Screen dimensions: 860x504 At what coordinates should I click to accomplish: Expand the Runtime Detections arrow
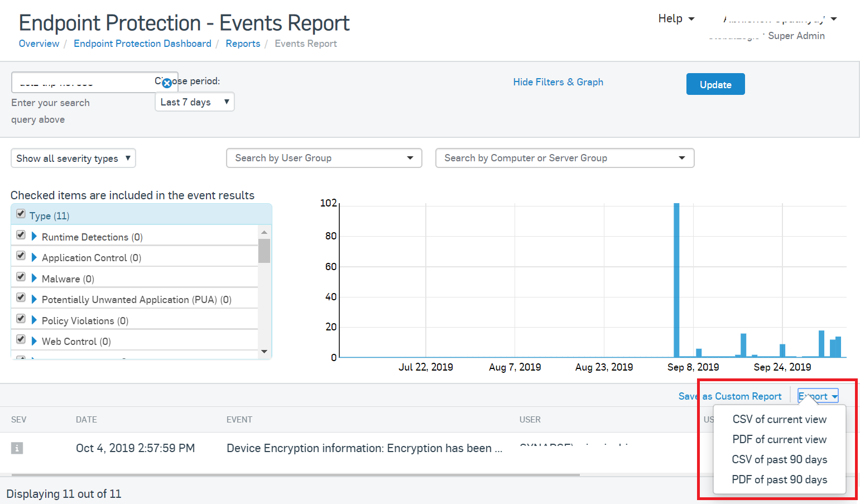pyautogui.click(x=34, y=237)
